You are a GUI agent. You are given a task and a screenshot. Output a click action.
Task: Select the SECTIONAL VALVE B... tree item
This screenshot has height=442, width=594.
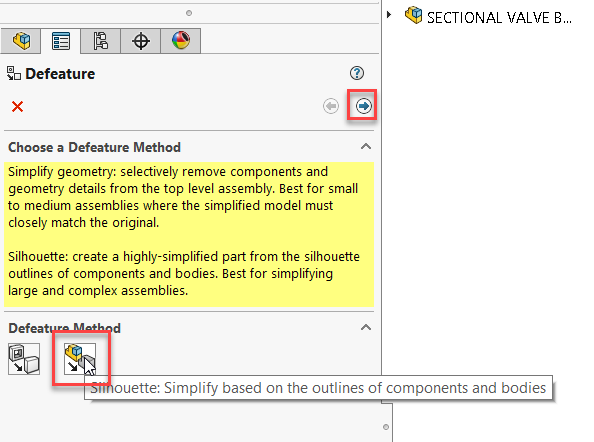point(499,18)
